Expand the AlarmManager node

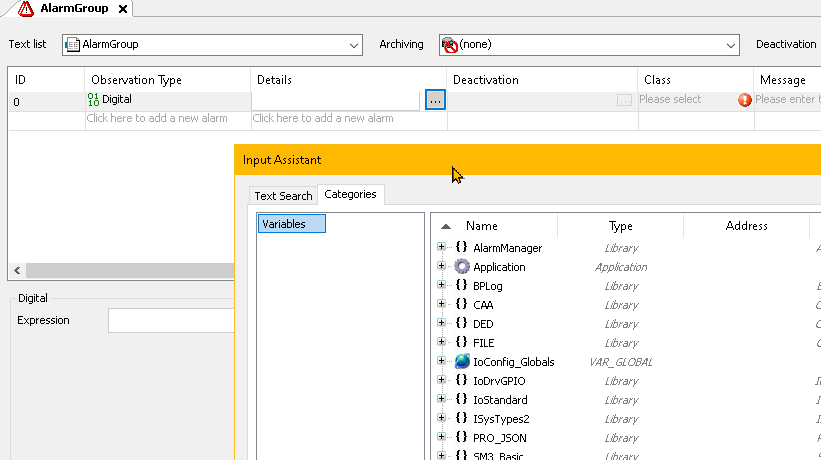(441, 247)
